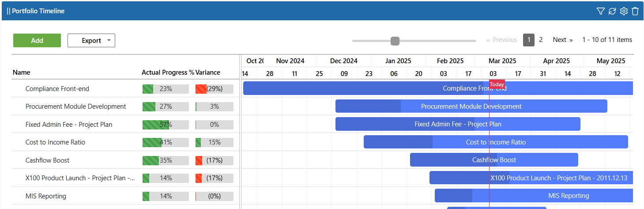Click the 1 - 10 of 11 items label
The image size is (644, 209).
(x=607, y=40)
